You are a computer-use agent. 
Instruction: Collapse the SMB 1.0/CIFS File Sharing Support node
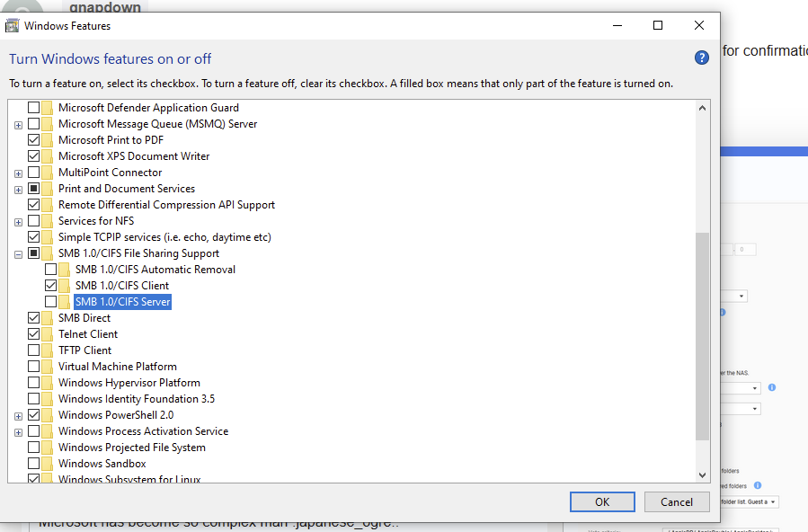(x=18, y=253)
